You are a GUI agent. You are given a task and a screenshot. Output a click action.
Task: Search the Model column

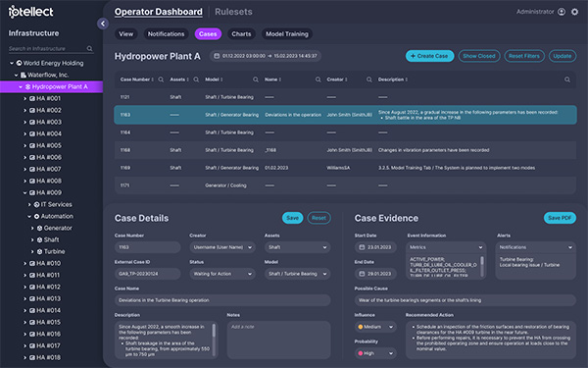pyautogui.click(x=256, y=79)
